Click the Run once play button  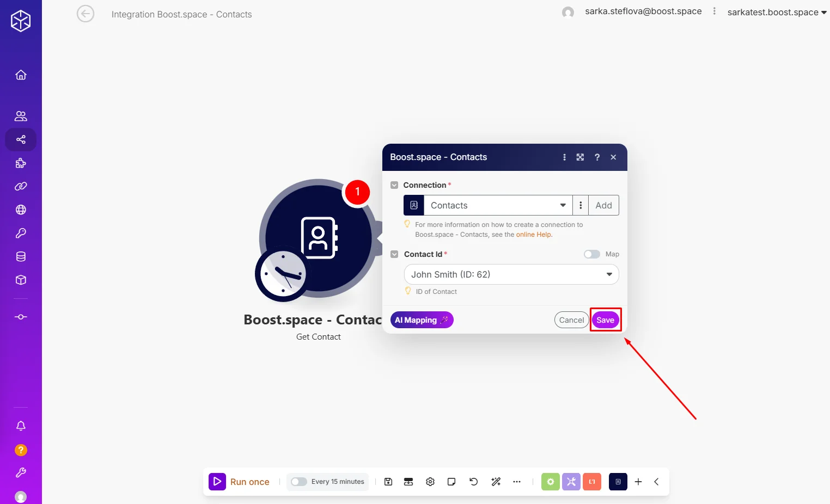tap(217, 482)
